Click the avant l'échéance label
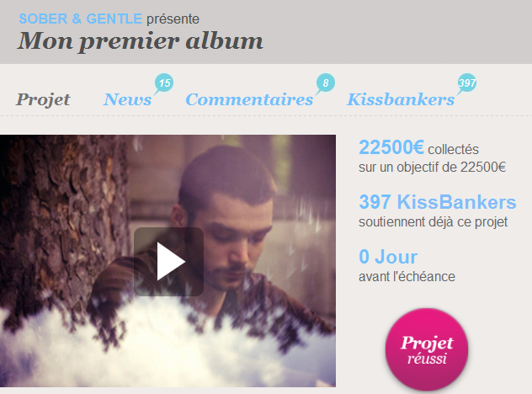532x394 pixels. pos(407,277)
